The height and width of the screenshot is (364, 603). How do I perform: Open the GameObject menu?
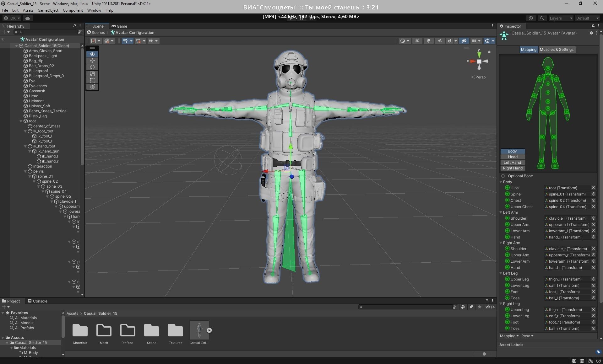48,10
